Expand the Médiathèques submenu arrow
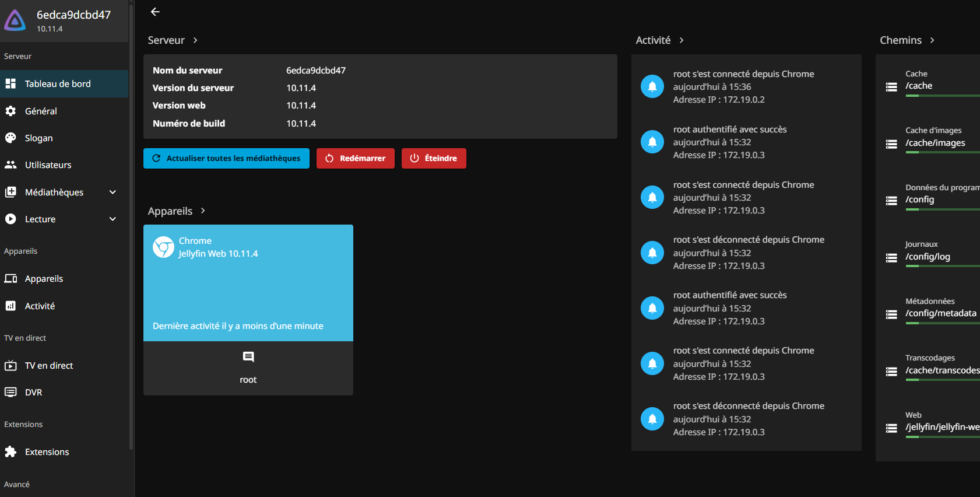Screen dimensions: 980x497 [x=113, y=192]
